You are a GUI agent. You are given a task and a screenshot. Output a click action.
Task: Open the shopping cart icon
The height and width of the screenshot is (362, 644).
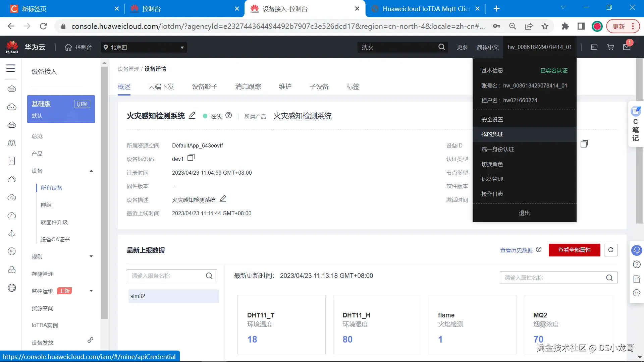coord(610,47)
